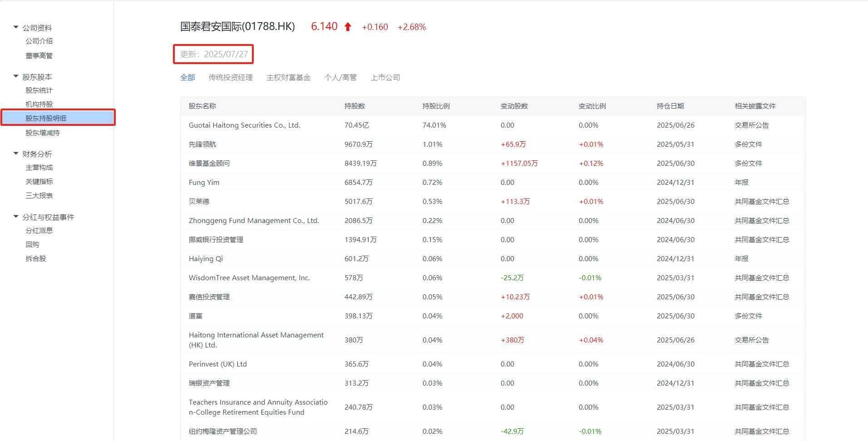Switch to the 全部 tab
This screenshot has width=868, height=441.
(x=187, y=77)
